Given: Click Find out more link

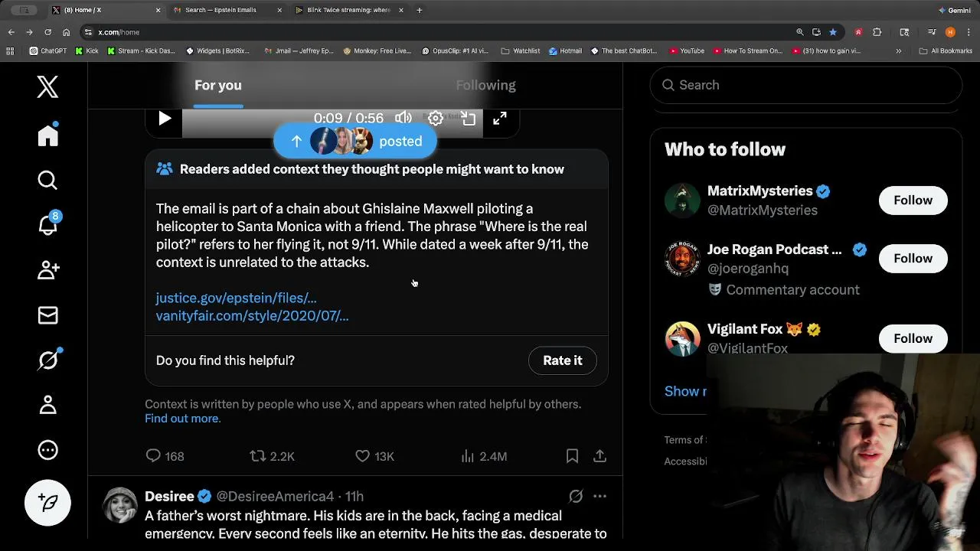Looking at the screenshot, I should 182,419.
